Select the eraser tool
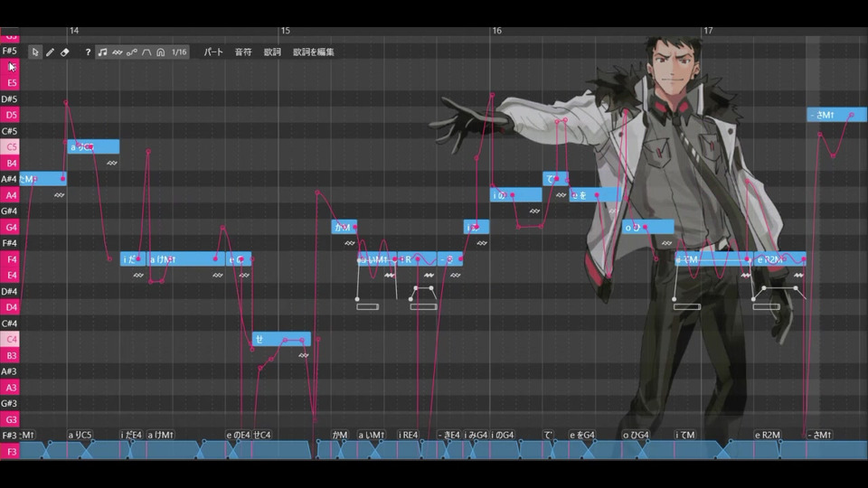Viewport: 868px width, 488px height. (x=65, y=52)
